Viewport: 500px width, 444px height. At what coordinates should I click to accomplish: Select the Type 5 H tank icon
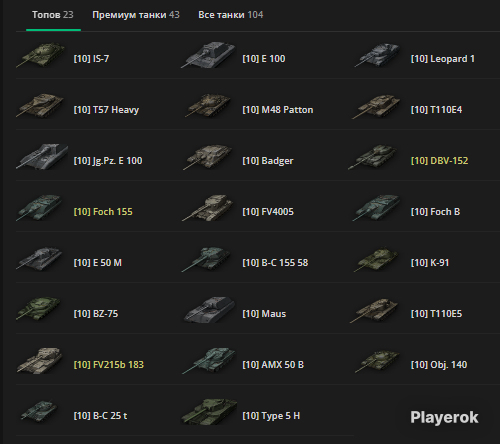(x=209, y=411)
